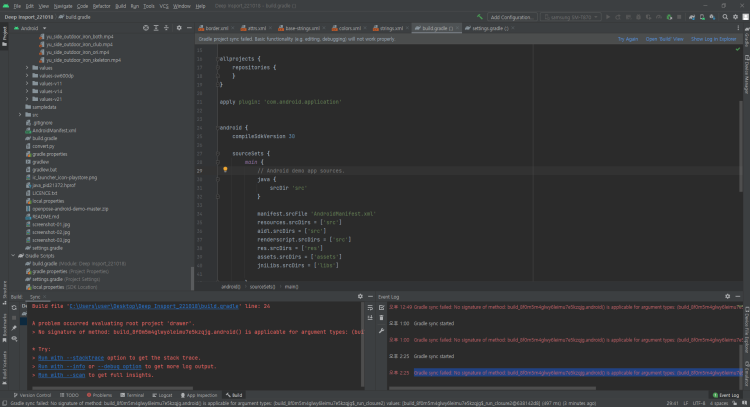Click the pin tab icon in Build panel
Screen dimensions: 750x407
pyautogui.click(x=14, y=328)
